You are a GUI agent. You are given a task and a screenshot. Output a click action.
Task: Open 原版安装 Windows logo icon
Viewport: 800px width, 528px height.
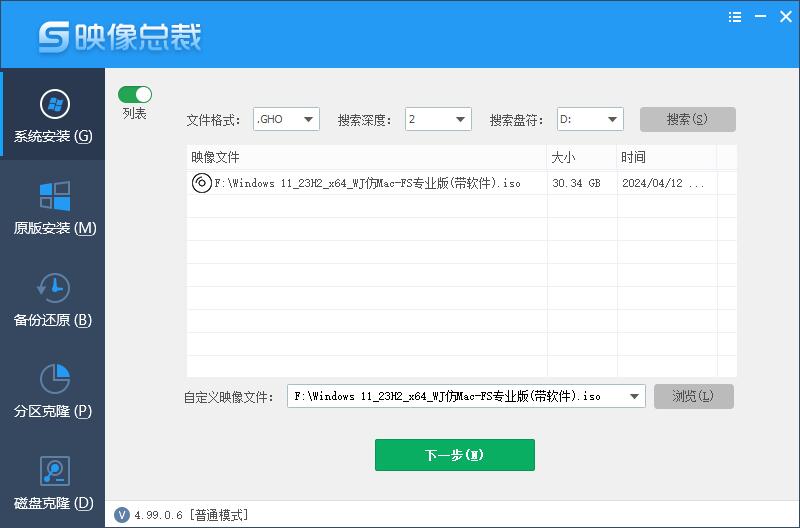pos(53,195)
